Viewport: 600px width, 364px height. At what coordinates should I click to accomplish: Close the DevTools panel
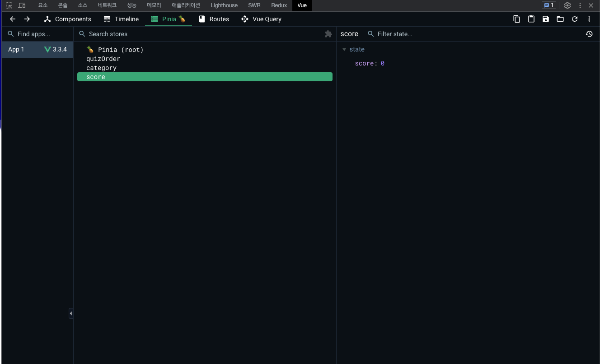[591, 5]
